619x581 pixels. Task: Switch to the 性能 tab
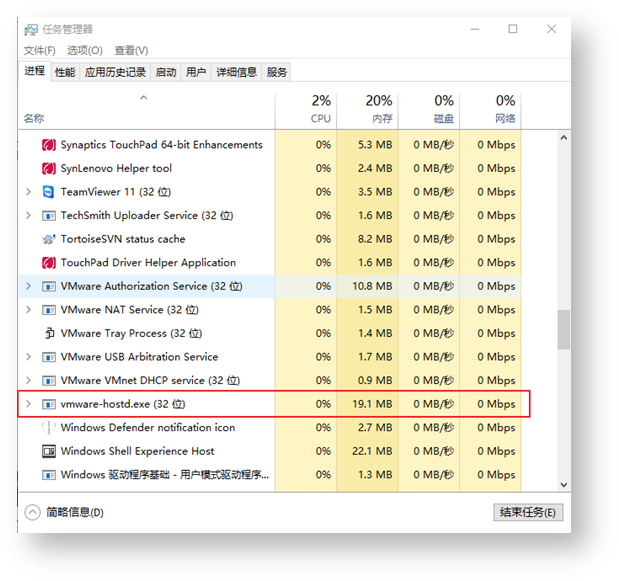[65, 72]
